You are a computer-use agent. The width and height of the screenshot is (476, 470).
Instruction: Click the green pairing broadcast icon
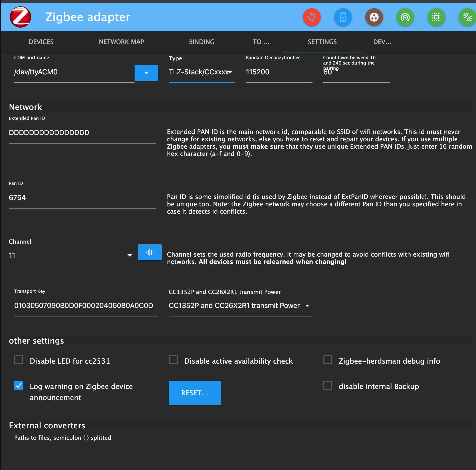point(405,17)
